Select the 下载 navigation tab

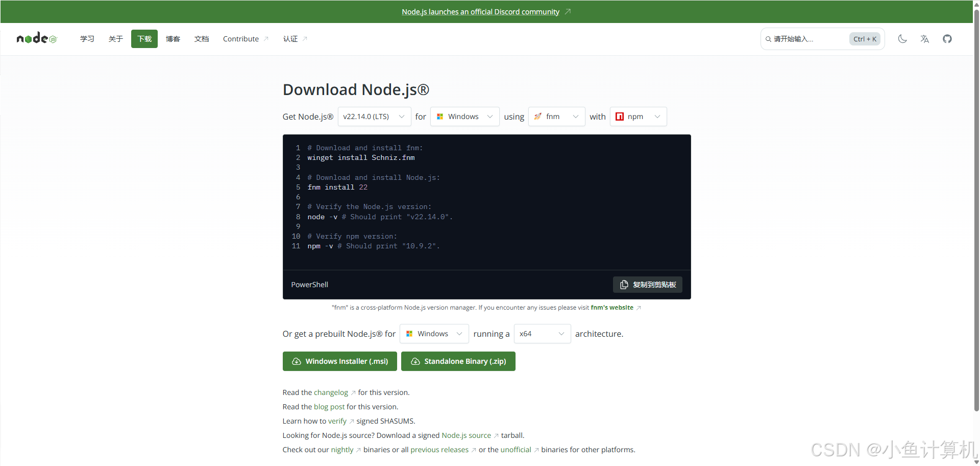tap(144, 39)
